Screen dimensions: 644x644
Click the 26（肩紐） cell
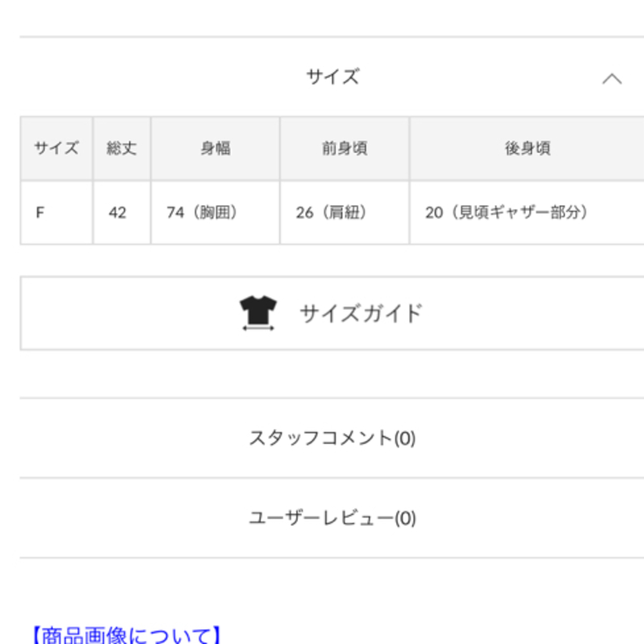345,212
